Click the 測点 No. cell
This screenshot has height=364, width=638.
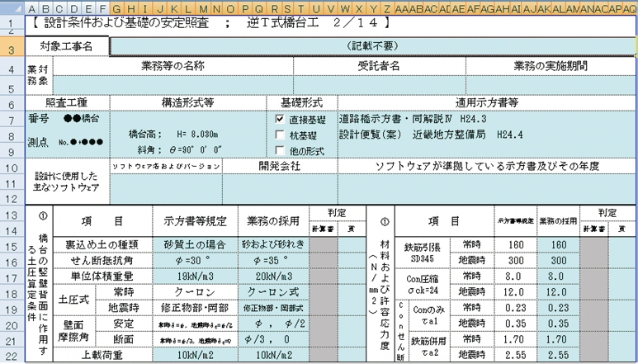click(65, 142)
